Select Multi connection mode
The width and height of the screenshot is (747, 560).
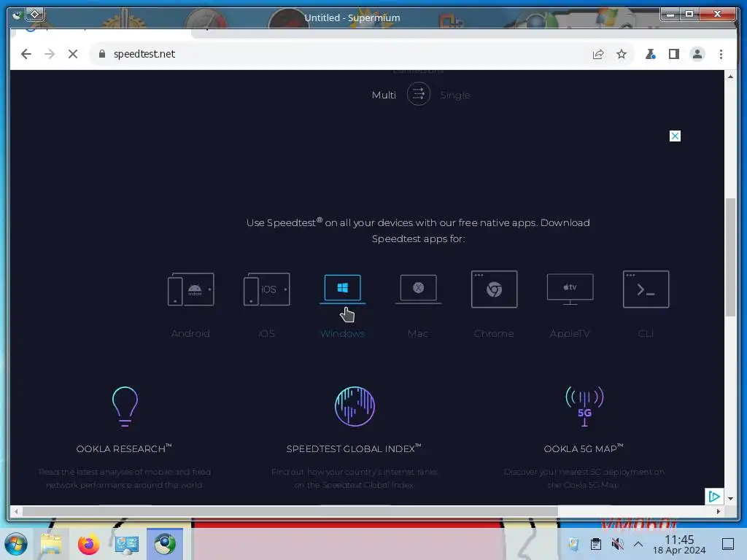[384, 95]
